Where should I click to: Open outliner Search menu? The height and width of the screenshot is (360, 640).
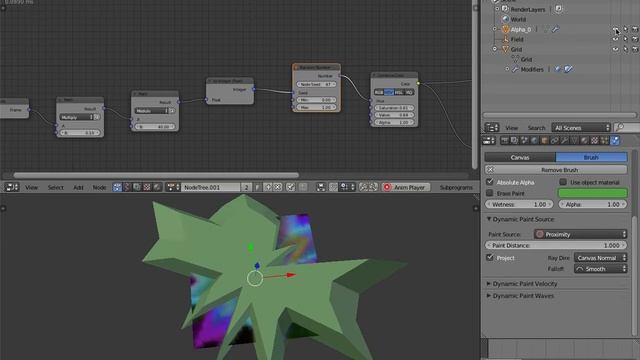[x=536, y=128]
